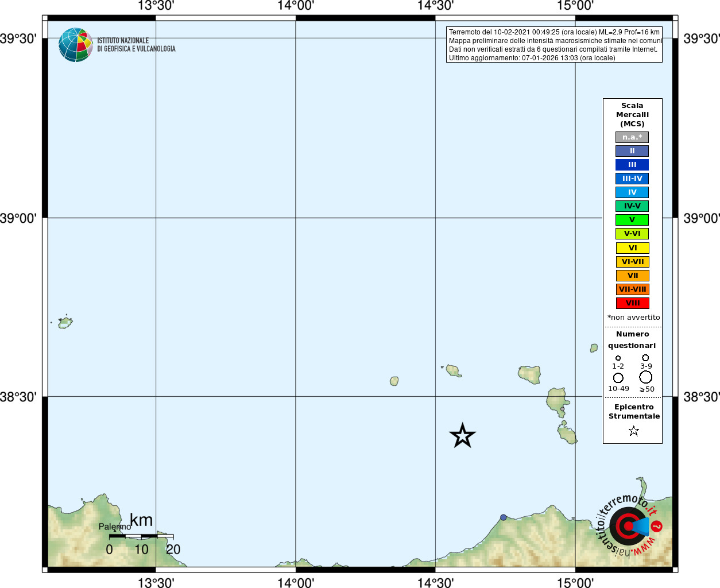Select the red VIII legend swatch
The height and width of the screenshot is (588, 720).
tap(632, 303)
